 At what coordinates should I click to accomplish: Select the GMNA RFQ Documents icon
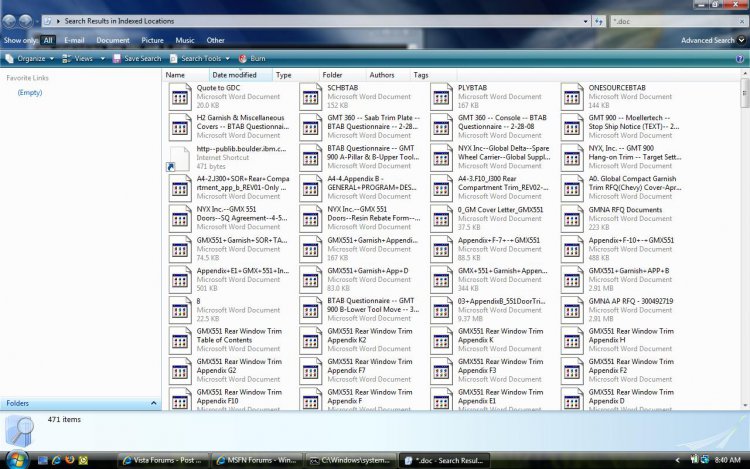click(x=572, y=219)
